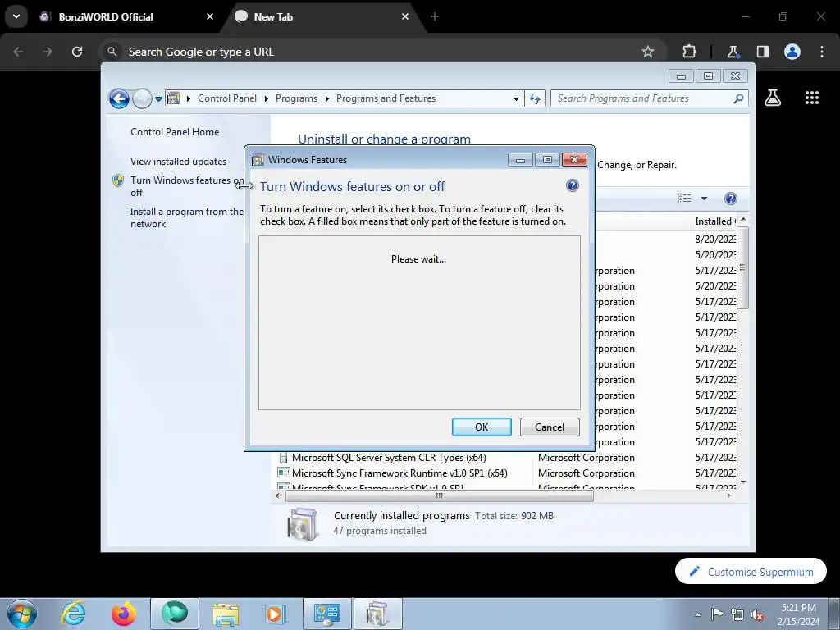Open the browser profile avatar
Screen dimensions: 840x630
click(792, 52)
